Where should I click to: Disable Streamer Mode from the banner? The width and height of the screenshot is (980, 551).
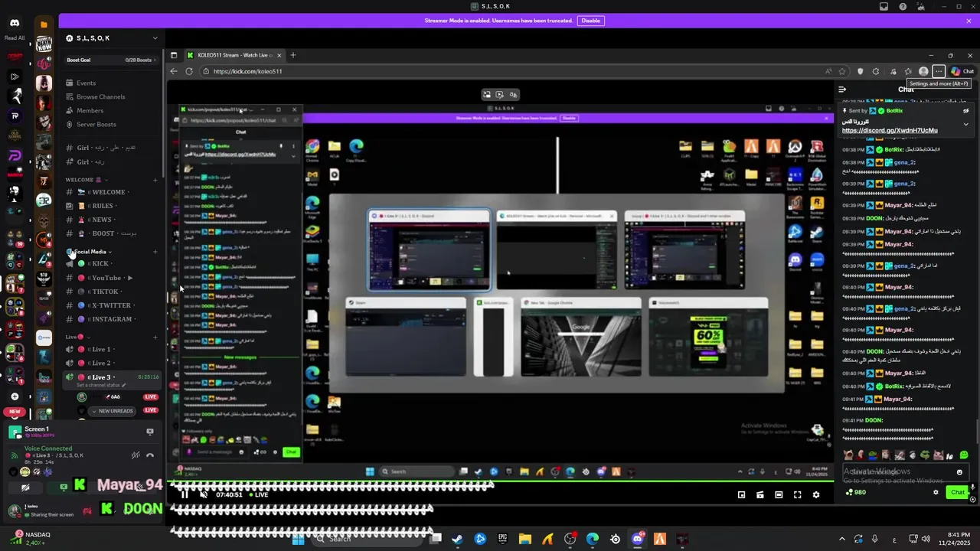[590, 21]
